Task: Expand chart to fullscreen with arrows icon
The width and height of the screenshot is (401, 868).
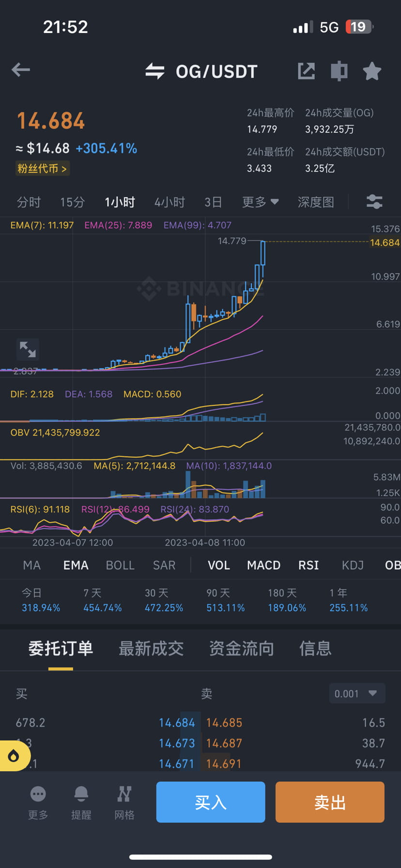Action: [28, 349]
